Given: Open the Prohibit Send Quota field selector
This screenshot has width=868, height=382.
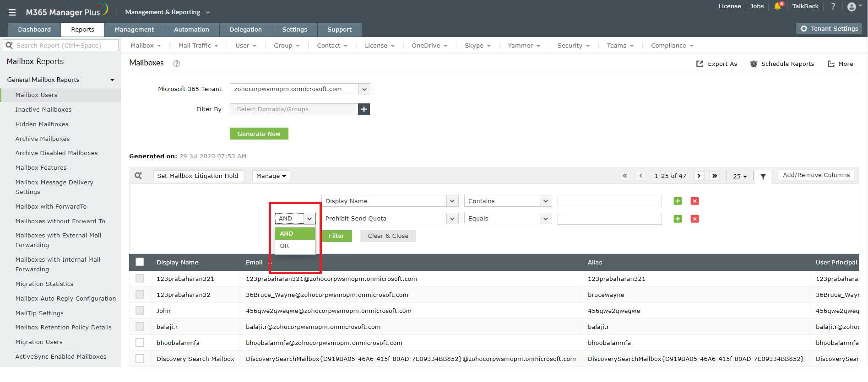Looking at the screenshot, I should click(390, 219).
